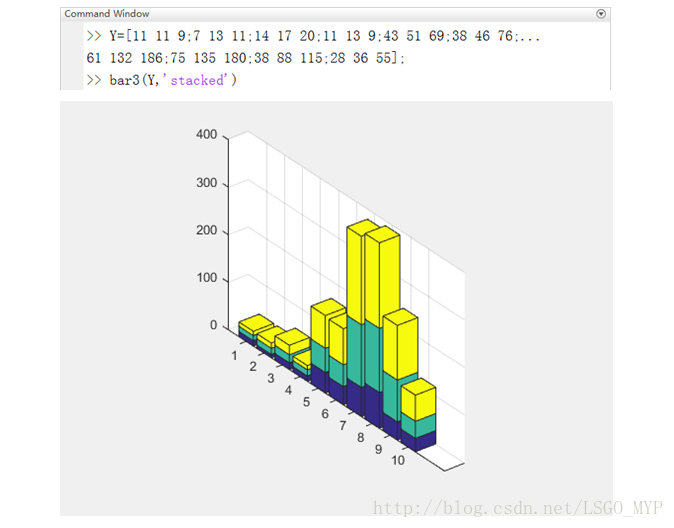
Task: Click the blue line-continuation ellipsis
Action: click(x=530, y=39)
